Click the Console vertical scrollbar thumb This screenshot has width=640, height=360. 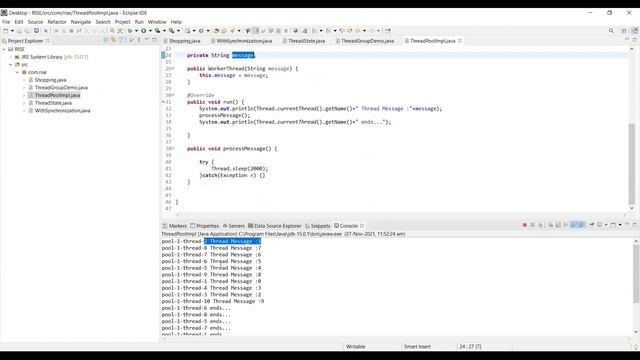[636, 273]
